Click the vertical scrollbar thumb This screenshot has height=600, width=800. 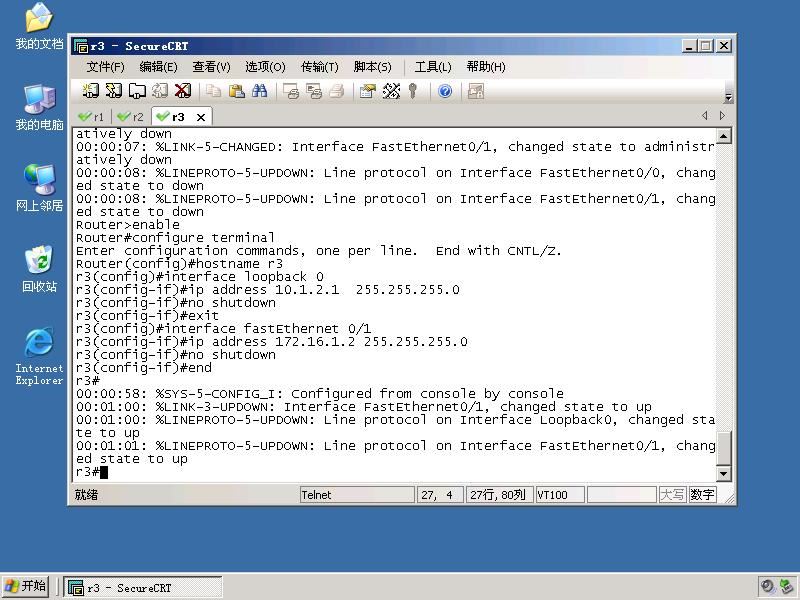(724, 448)
